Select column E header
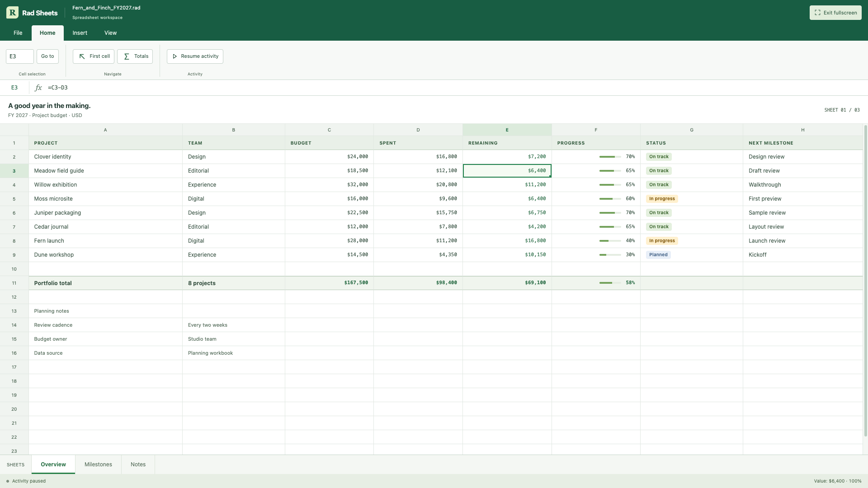The height and width of the screenshot is (488, 868). tap(507, 130)
